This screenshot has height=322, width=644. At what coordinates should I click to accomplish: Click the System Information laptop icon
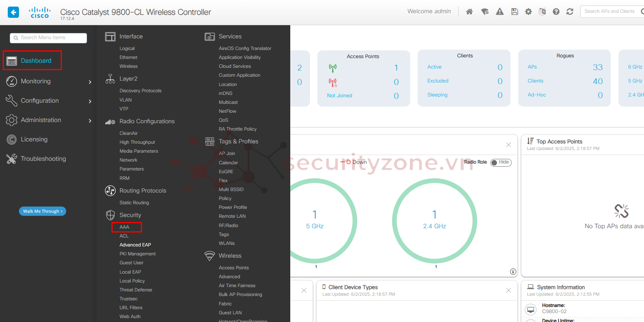click(531, 287)
